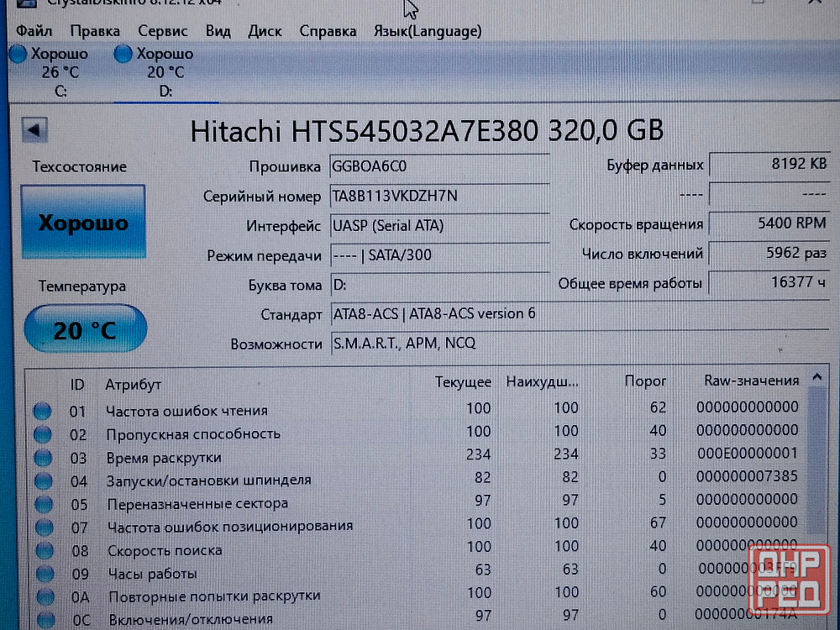
Task: Click the Хорошо health status button
Action: (x=83, y=223)
